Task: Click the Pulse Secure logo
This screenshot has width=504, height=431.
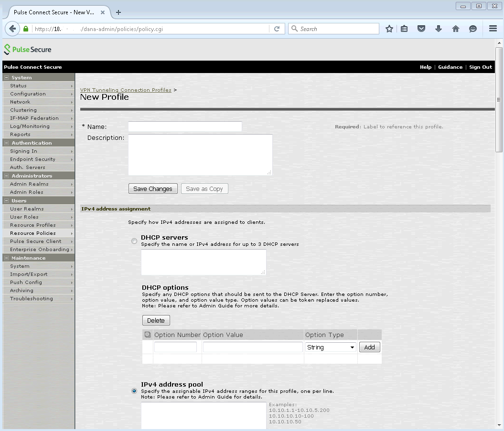Action: pos(28,50)
